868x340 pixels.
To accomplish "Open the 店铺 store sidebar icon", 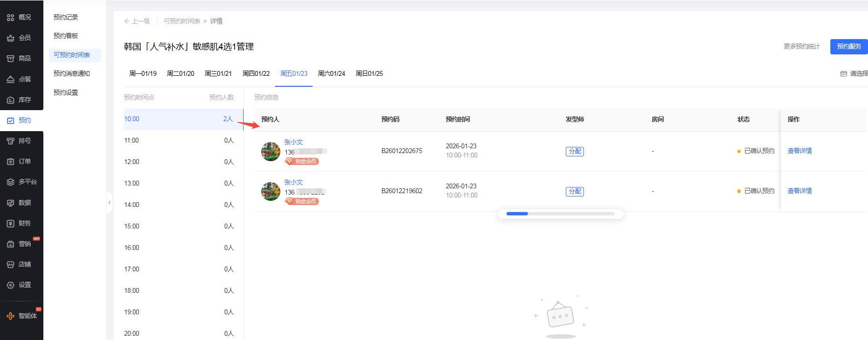I will pos(10,264).
